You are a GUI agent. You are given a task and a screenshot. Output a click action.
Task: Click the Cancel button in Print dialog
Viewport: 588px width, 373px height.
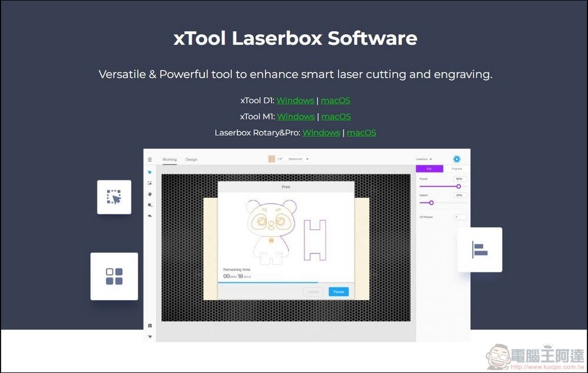tap(313, 292)
